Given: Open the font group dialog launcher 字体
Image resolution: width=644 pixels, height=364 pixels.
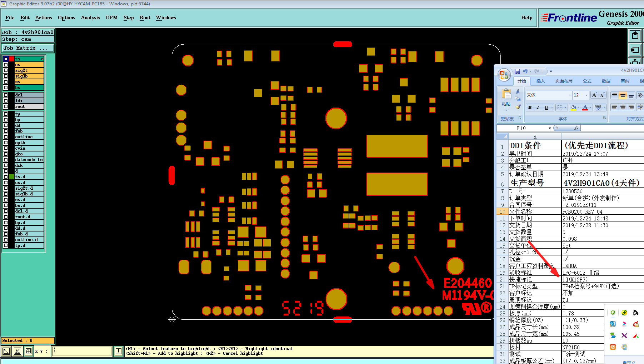Looking at the screenshot, I should tap(605, 118).
